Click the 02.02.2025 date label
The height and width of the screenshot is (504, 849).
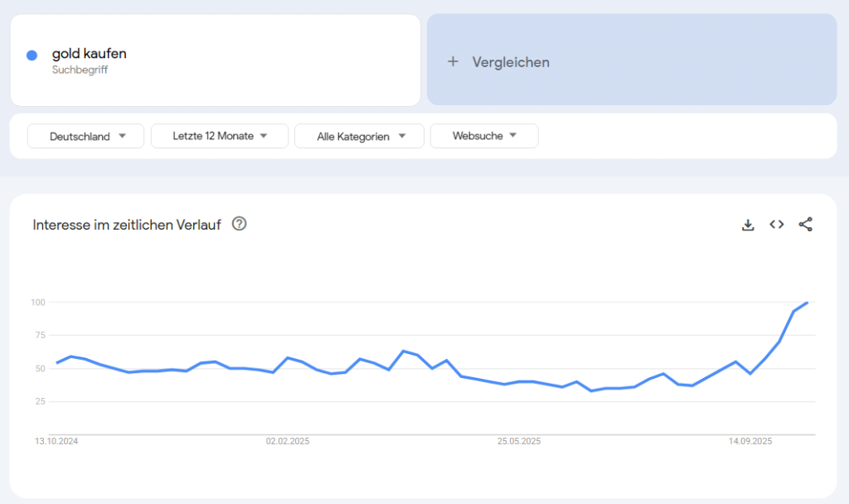[x=288, y=442]
